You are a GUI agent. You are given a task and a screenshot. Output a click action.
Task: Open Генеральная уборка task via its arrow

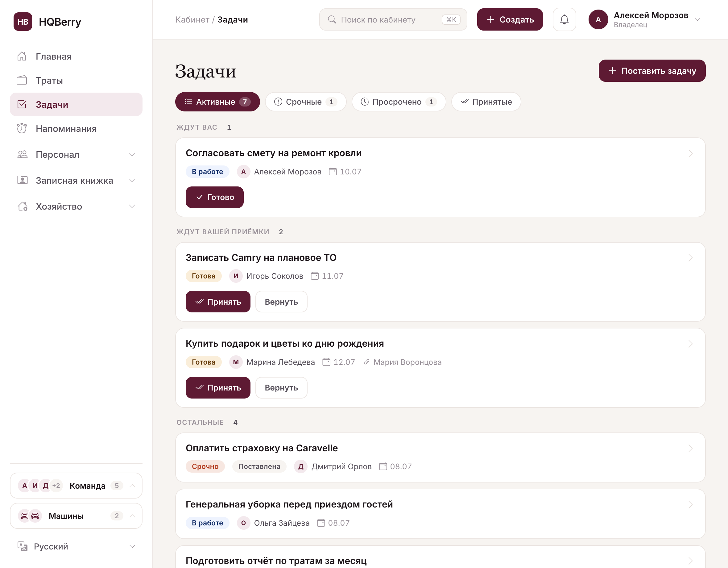(690, 505)
